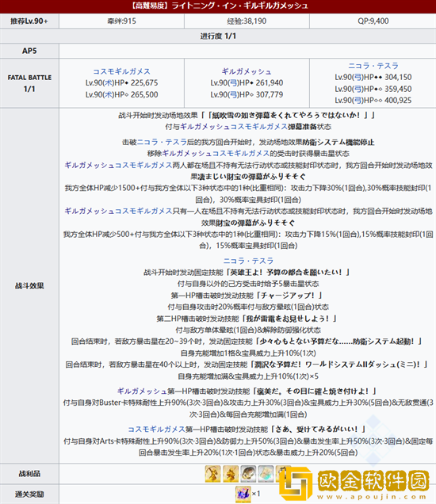Open the コスモギルガメス link before 第一HP槽击破时
436x504 pixels.
pyautogui.click(x=157, y=430)
